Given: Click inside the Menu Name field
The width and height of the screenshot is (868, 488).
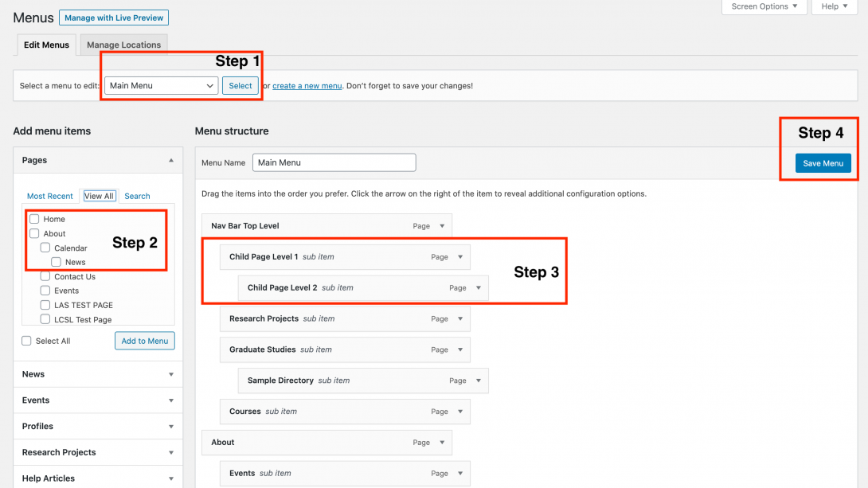Looking at the screenshot, I should [334, 162].
